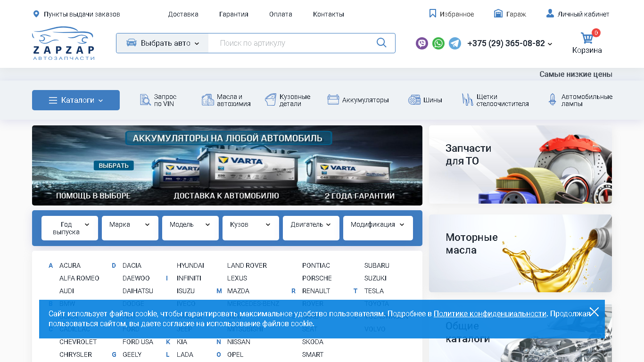Open Моторные масла promo card

(520, 253)
